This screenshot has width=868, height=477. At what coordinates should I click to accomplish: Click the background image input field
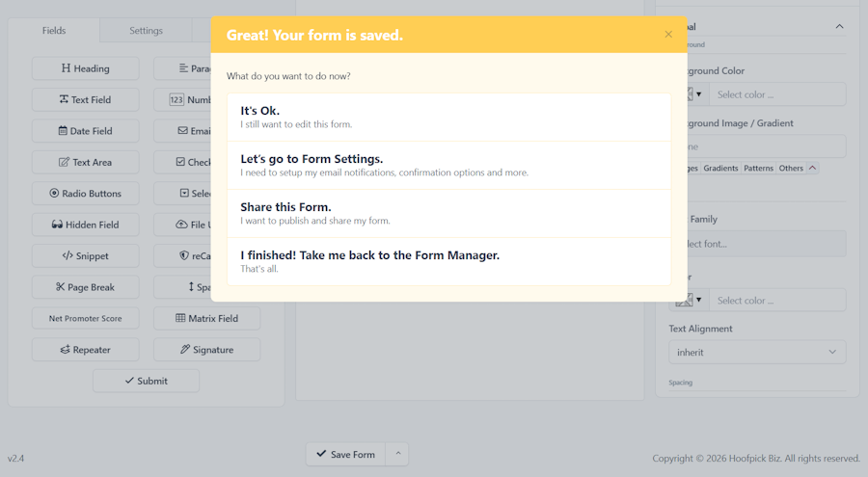767,146
